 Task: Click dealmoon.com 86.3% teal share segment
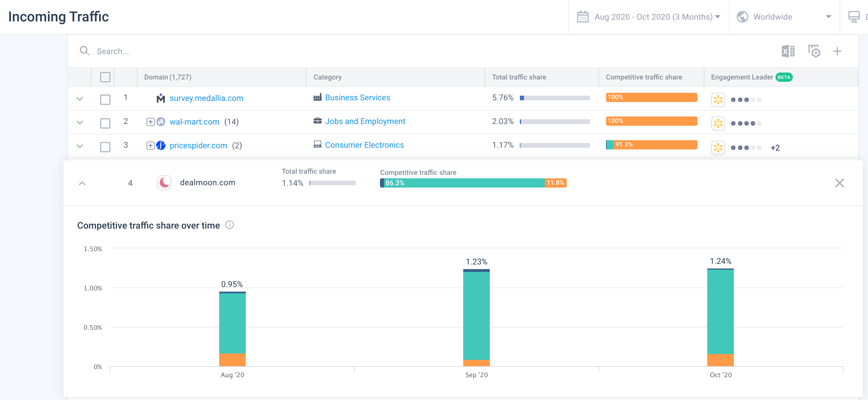pyautogui.click(x=464, y=183)
